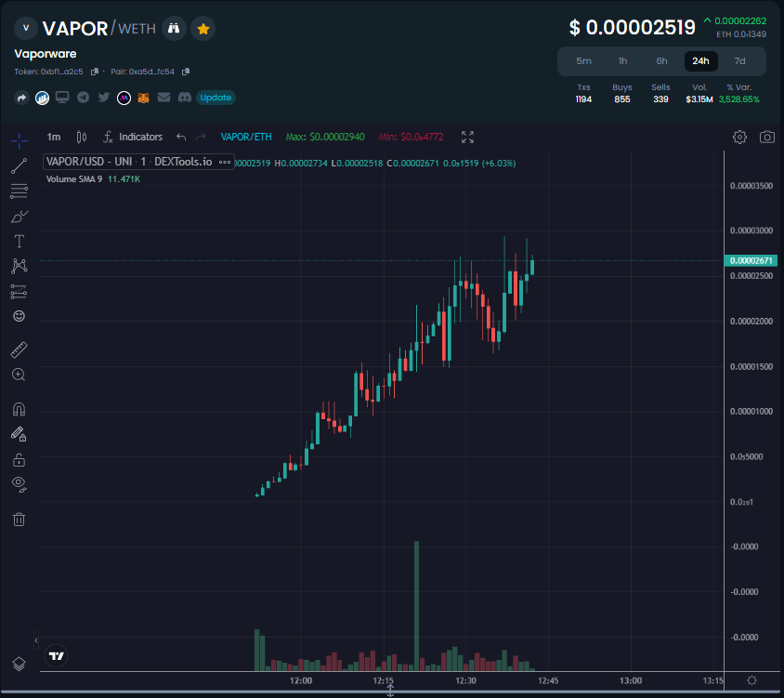The image size is (784, 698).
Task: Click the round V token logo
Action: click(x=26, y=28)
